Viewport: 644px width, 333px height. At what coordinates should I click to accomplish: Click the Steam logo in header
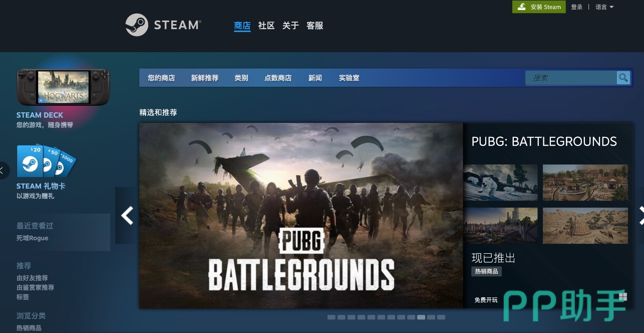(x=163, y=25)
